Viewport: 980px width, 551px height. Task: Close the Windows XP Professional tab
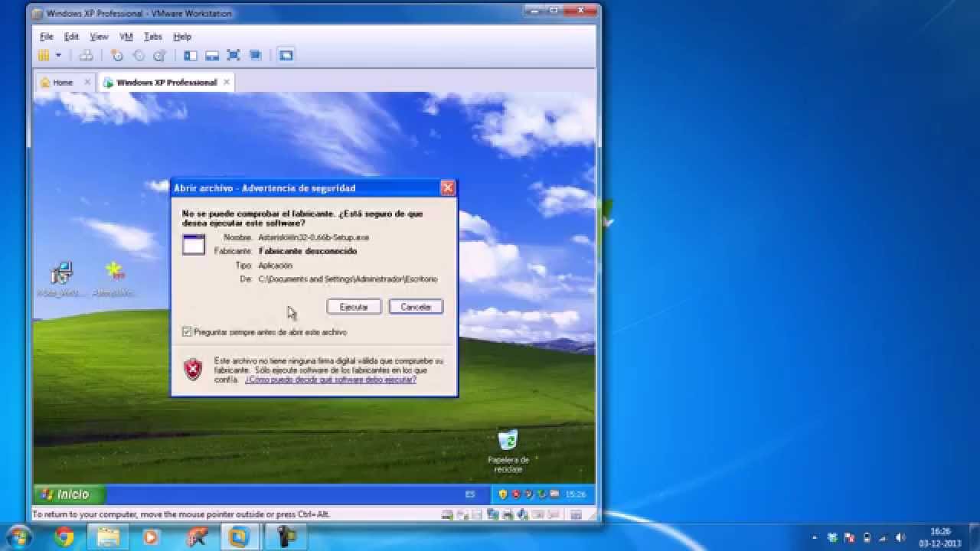pos(227,82)
